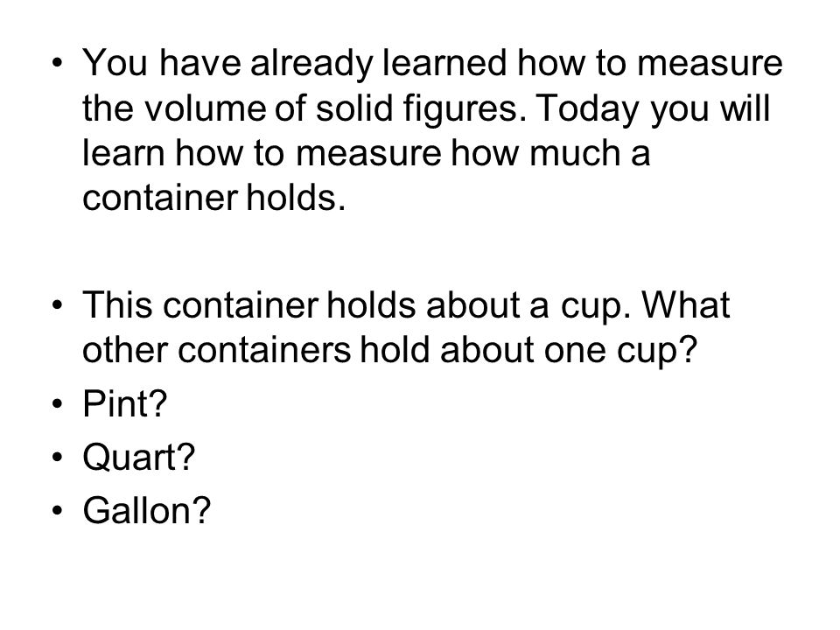Click the first bullet before 'You have'
The height and width of the screenshot is (630, 840).
(58, 63)
